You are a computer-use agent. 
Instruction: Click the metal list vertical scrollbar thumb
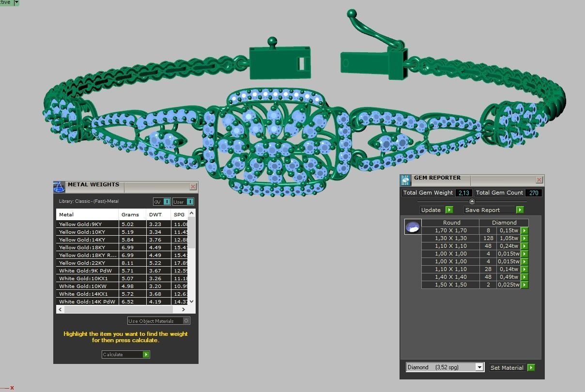pyautogui.click(x=192, y=233)
